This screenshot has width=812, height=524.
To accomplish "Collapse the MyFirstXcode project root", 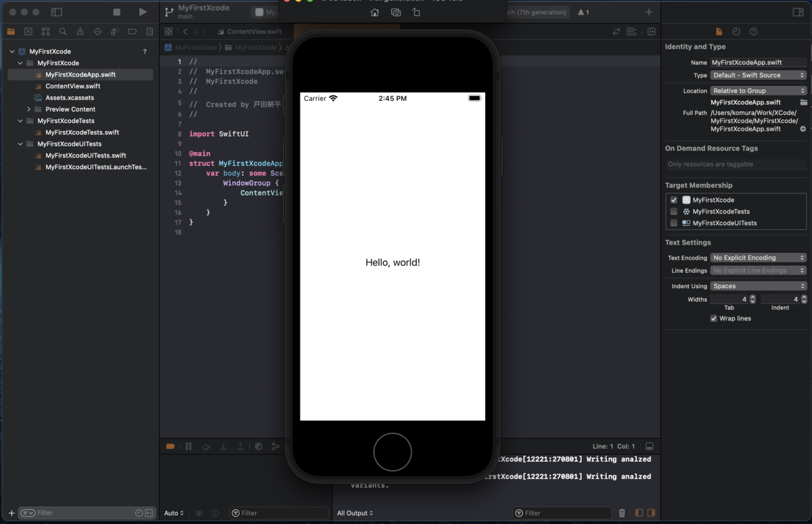I will click(12, 51).
